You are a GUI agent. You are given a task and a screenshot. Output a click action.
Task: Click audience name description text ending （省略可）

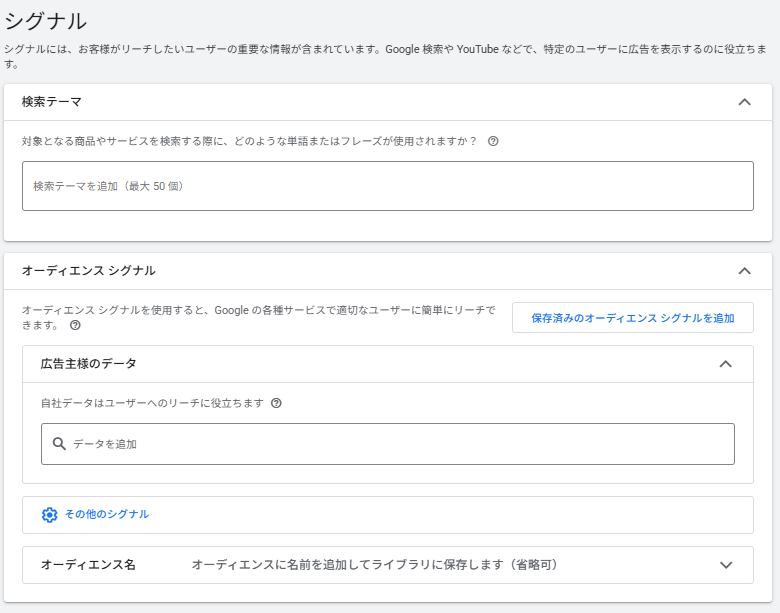(x=374, y=565)
